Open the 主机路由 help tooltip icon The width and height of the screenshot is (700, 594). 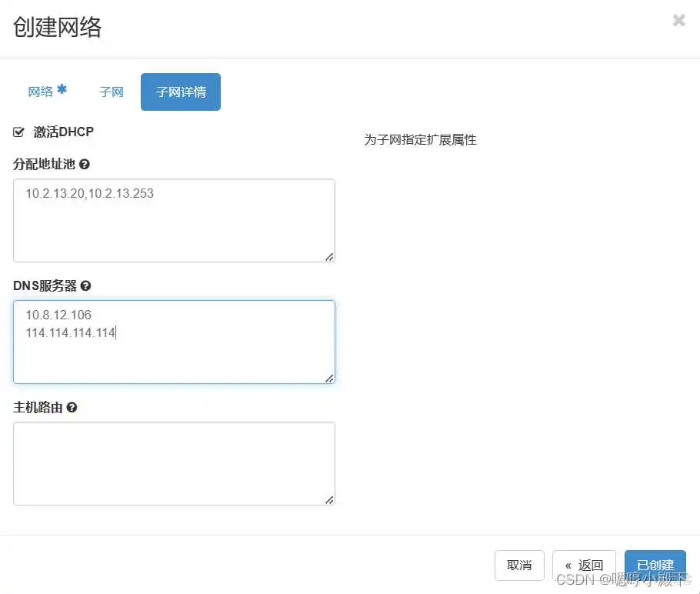[x=72, y=407]
